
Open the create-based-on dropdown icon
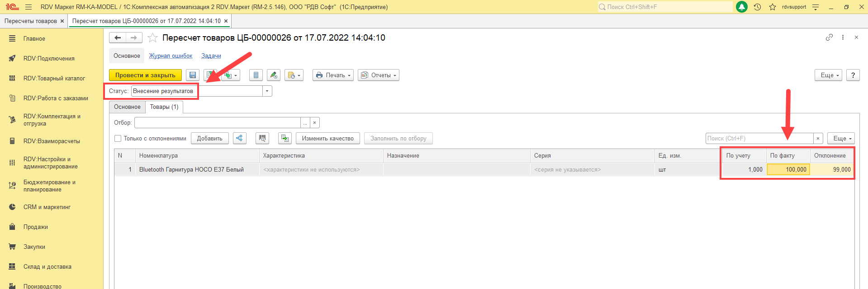coord(231,75)
